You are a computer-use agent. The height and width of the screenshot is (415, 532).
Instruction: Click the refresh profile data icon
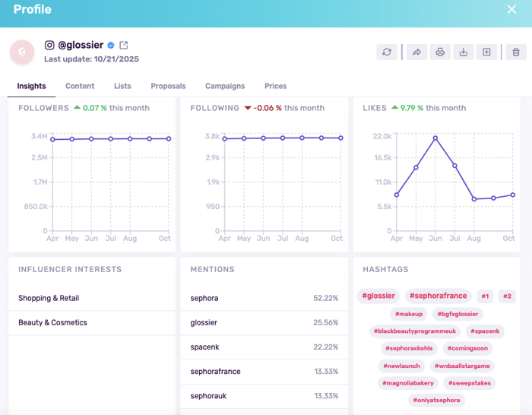click(x=387, y=52)
